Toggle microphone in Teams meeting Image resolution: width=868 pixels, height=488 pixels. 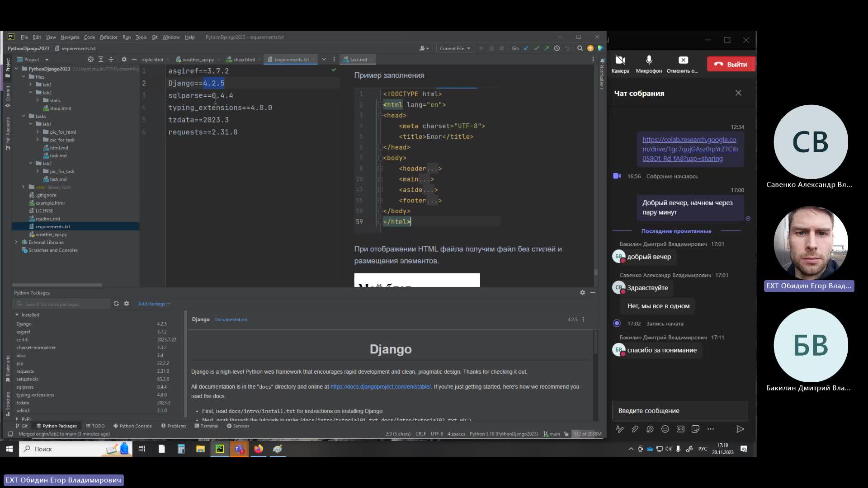(649, 64)
